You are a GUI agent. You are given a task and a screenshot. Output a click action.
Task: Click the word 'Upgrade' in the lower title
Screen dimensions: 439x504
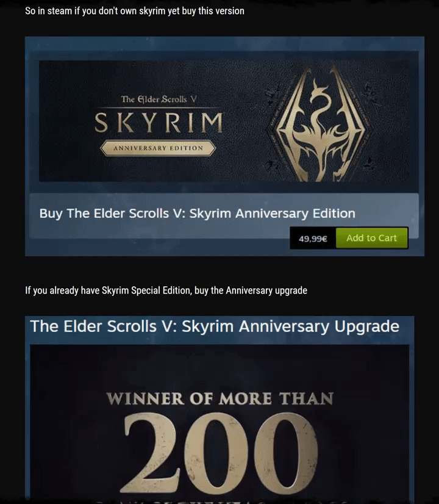[x=366, y=327]
